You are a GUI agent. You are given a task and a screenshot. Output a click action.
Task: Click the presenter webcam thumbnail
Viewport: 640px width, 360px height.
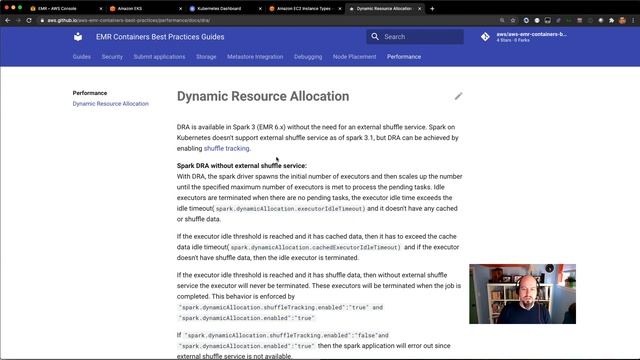click(522, 294)
